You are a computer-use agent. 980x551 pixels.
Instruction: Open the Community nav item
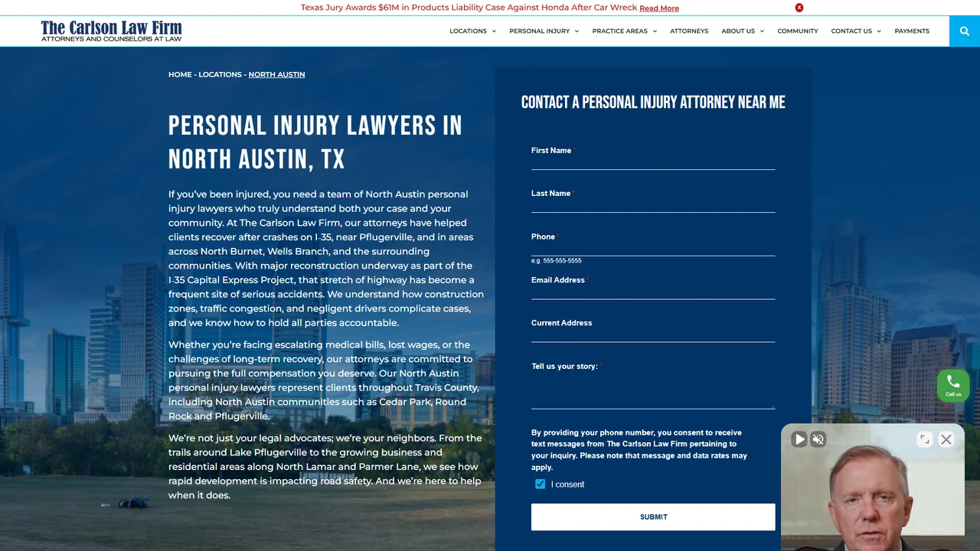(798, 31)
